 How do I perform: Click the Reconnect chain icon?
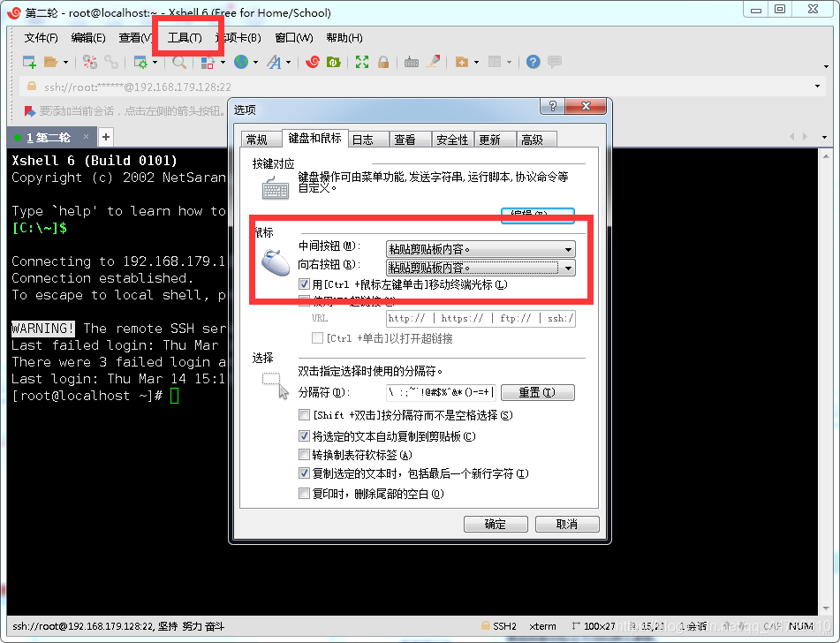click(111, 62)
